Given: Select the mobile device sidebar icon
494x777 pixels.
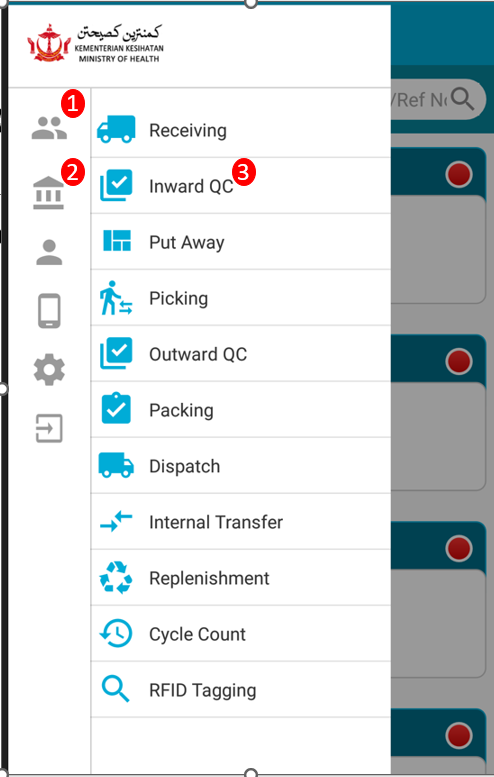Looking at the screenshot, I should pos(49,311).
